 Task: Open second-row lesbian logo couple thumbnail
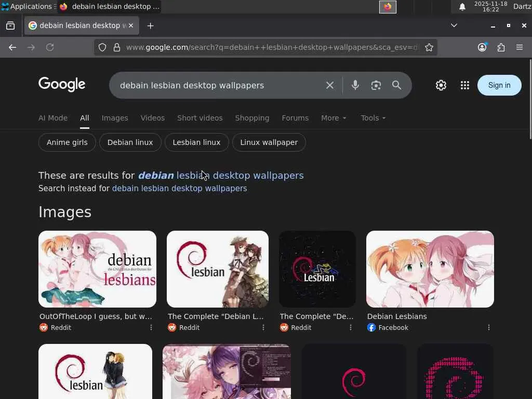(96, 371)
